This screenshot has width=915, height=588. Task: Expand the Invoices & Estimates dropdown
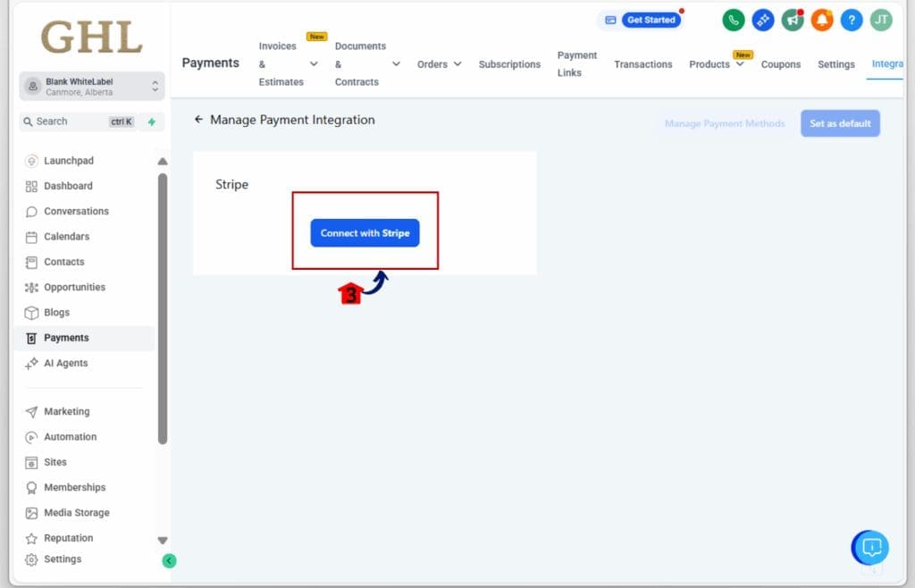pos(314,63)
